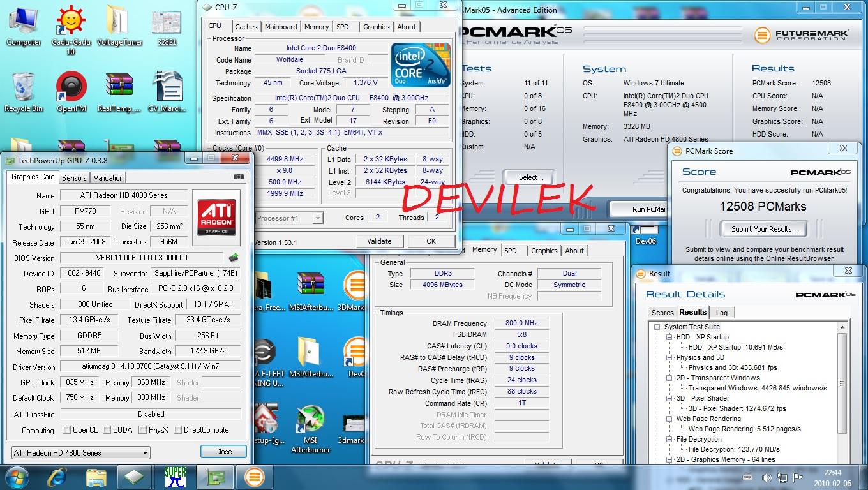Collapse the File Decryption node
868x490 pixels.
[x=670, y=439]
